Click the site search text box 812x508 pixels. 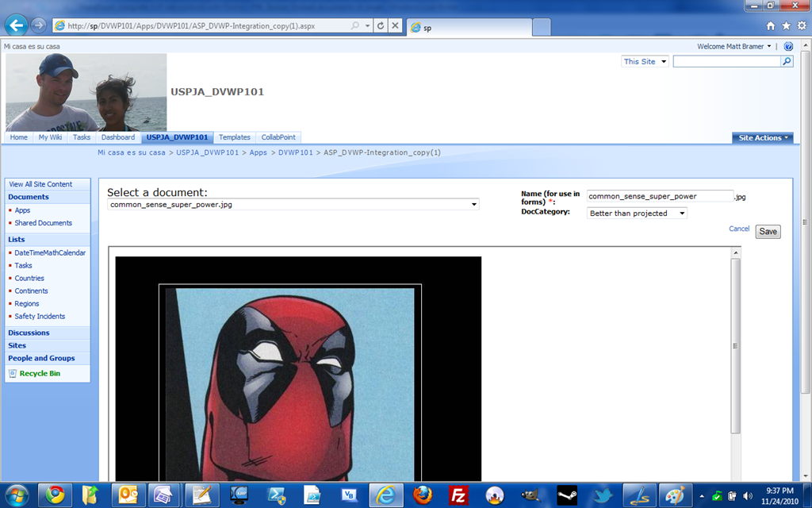pos(726,61)
